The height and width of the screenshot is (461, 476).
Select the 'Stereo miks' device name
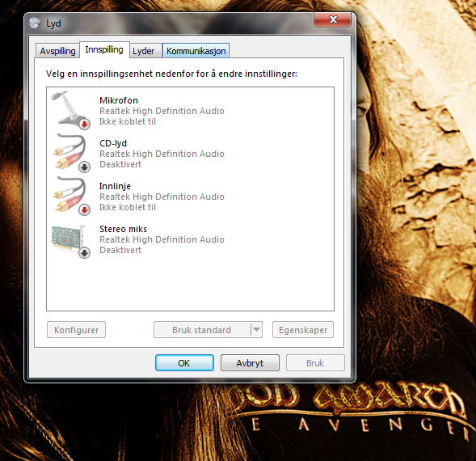tap(124, 229)
